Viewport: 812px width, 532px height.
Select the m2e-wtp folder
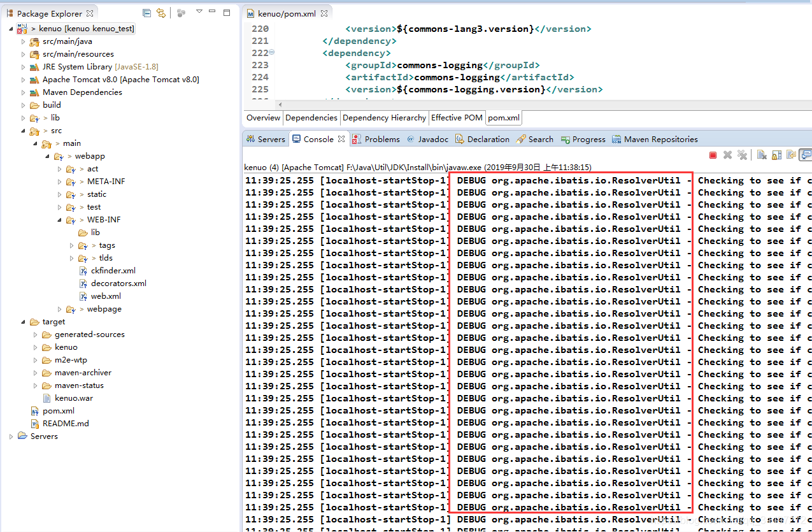pos(71,360)
